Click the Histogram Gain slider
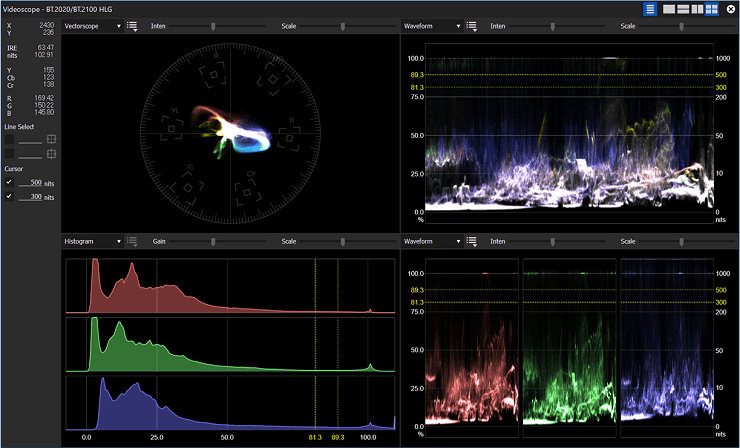 (x=212, y=242)
